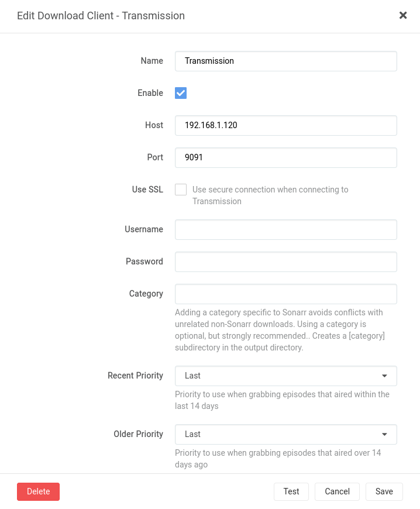Cancel editing the download client
The height and width of the screenshot is (509, 420).
[x=338, y=491]
